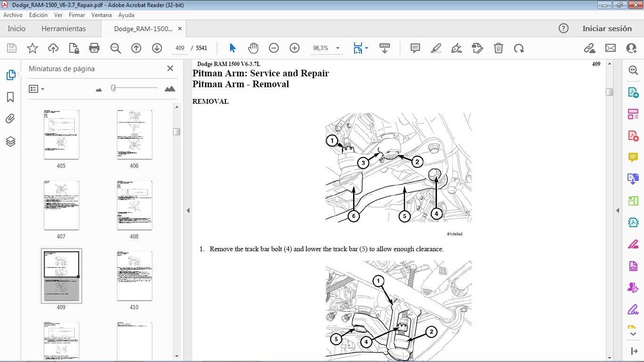Click the rotate page icon
Screen dimensions: 644x362
pos(519,48)
